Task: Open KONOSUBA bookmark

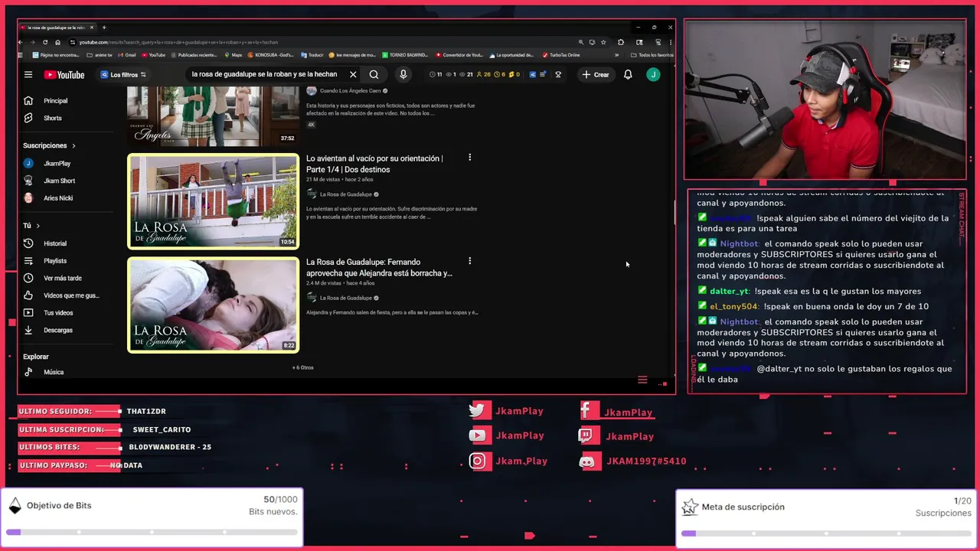Action: click(x=271, y=55)
